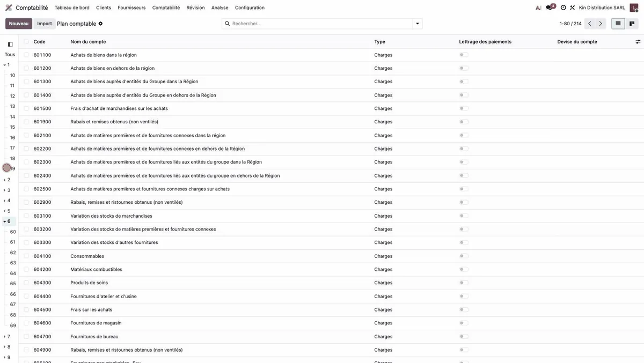Select Tous in the account tree
Screen dimensions: 644x363
[x=10, y=55]
